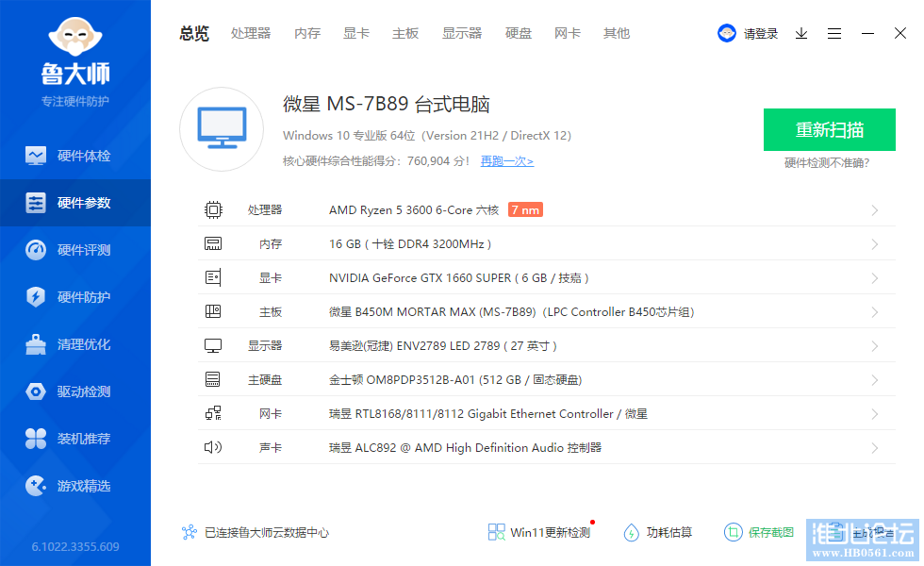Click the large desktop computer icon
The image size is (924, 566).
(222, 128)
